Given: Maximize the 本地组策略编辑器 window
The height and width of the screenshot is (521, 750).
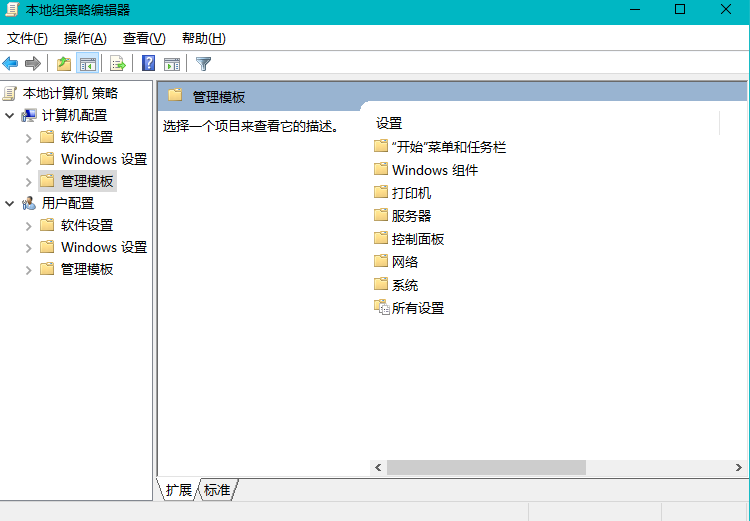Looking at the screenshot, I should (680, 10).
